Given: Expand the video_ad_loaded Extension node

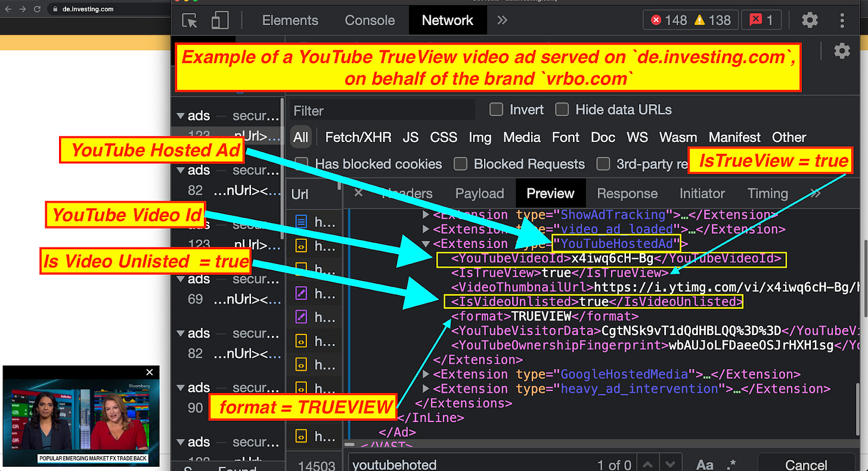Looking at the screenshot, I should click(426, 229).
